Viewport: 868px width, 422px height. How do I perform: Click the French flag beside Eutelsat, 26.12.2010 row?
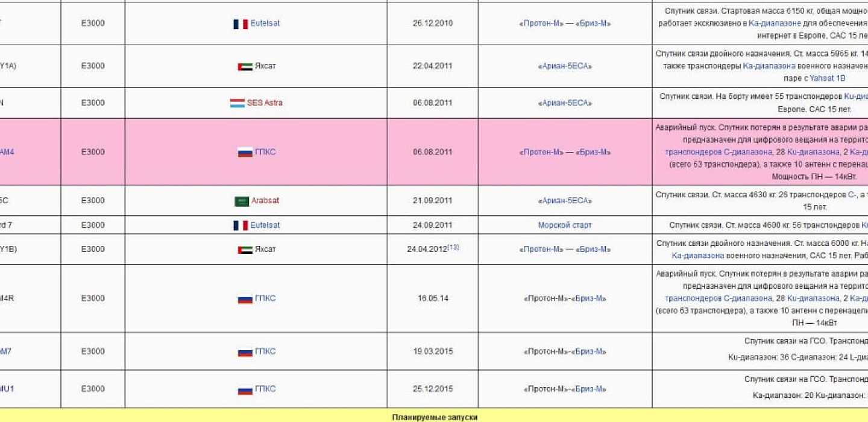[x=241, y=24]
